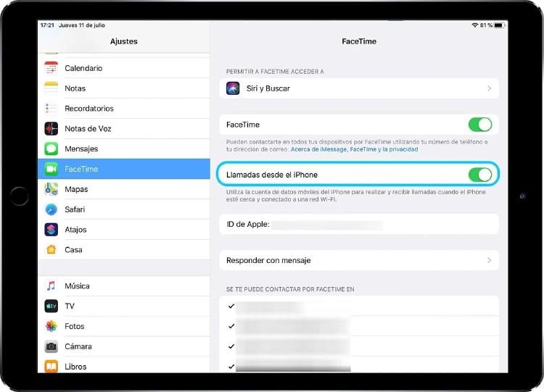Select Recordatorios in settings list
The height and width of the screenshot is (392, 544).
point(124,108)
